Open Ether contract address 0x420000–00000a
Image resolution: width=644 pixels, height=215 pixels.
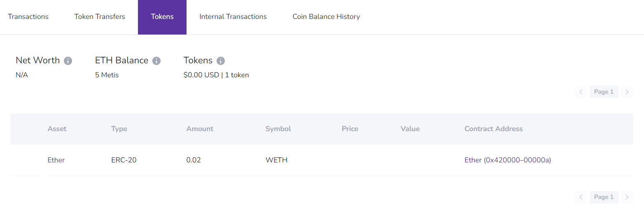[x=507, y=160]
